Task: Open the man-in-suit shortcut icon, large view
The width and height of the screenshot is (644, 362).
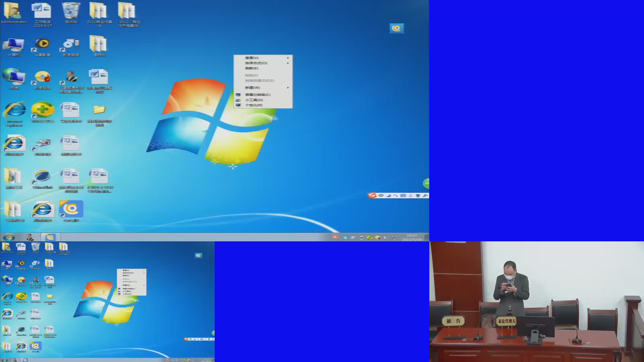Action: 71,81
